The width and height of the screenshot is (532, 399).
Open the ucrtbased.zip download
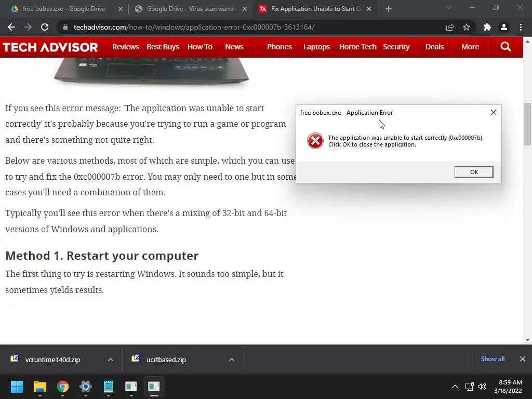point(166,360)
